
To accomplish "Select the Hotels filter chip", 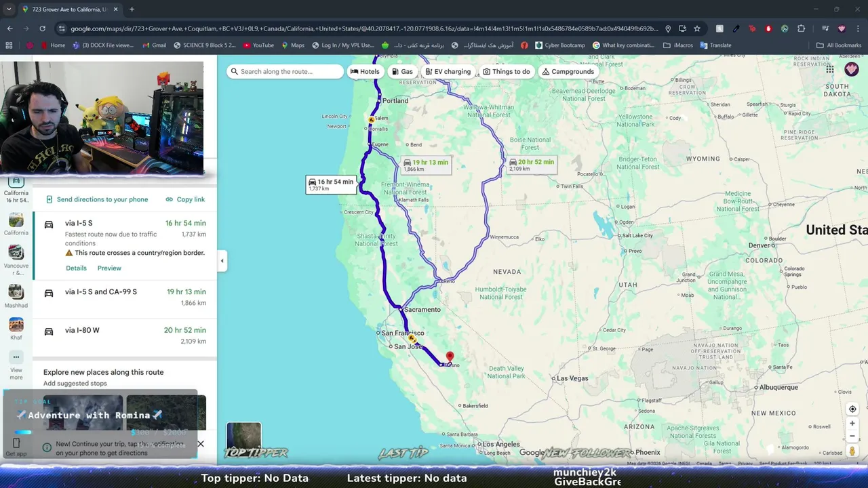I will [x=365, y=72].
